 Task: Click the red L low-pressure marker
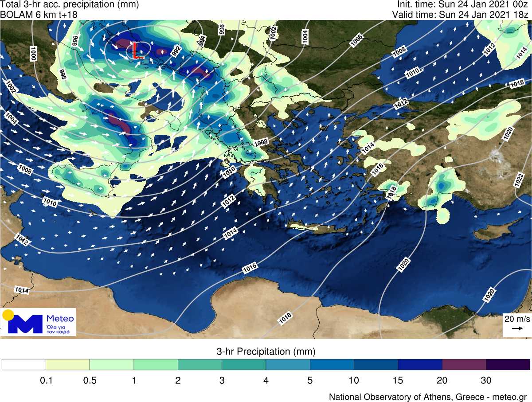pos(137,51)
